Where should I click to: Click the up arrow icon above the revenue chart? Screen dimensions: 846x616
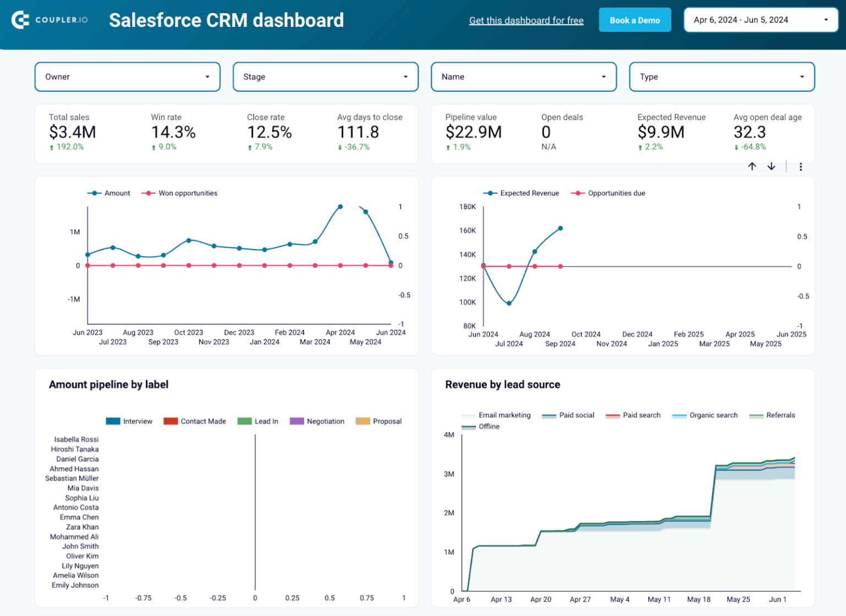[752, 166]
